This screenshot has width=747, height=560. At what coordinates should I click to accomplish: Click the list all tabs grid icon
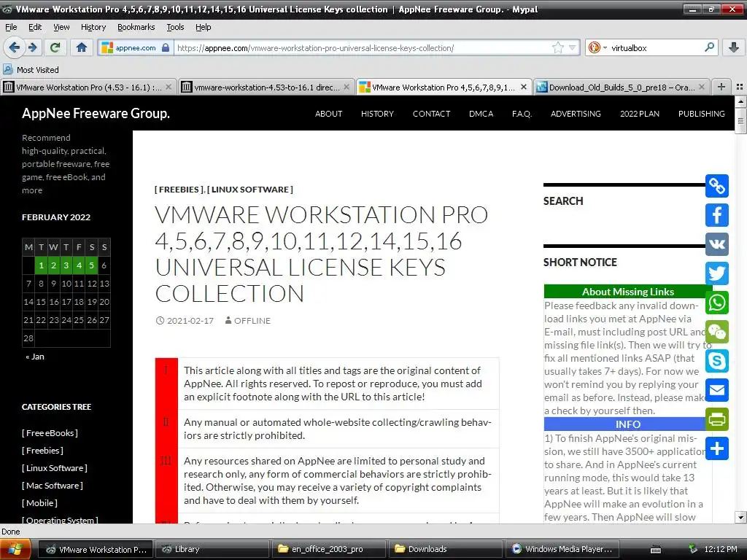point(740,87)
